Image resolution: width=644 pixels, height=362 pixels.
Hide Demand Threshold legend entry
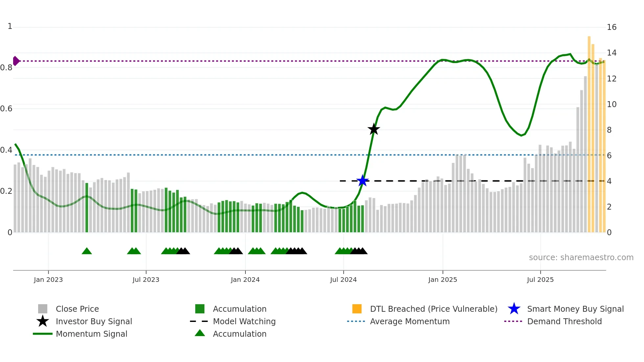[513, 321]
